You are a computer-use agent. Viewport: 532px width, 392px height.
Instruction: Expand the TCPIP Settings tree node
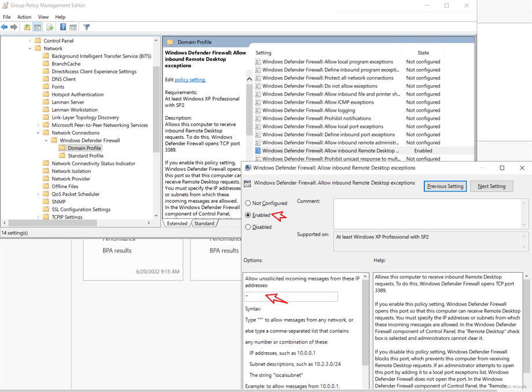[x=38, y=217]
